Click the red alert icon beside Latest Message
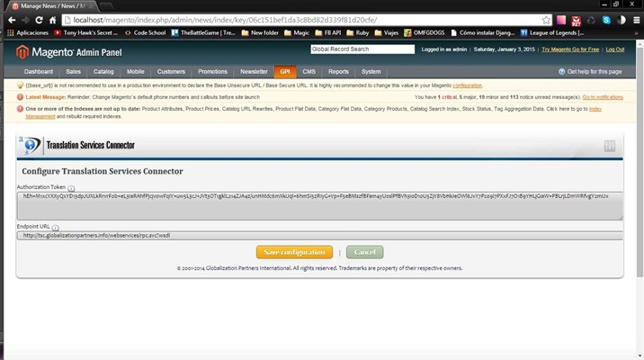 (20, 97)
